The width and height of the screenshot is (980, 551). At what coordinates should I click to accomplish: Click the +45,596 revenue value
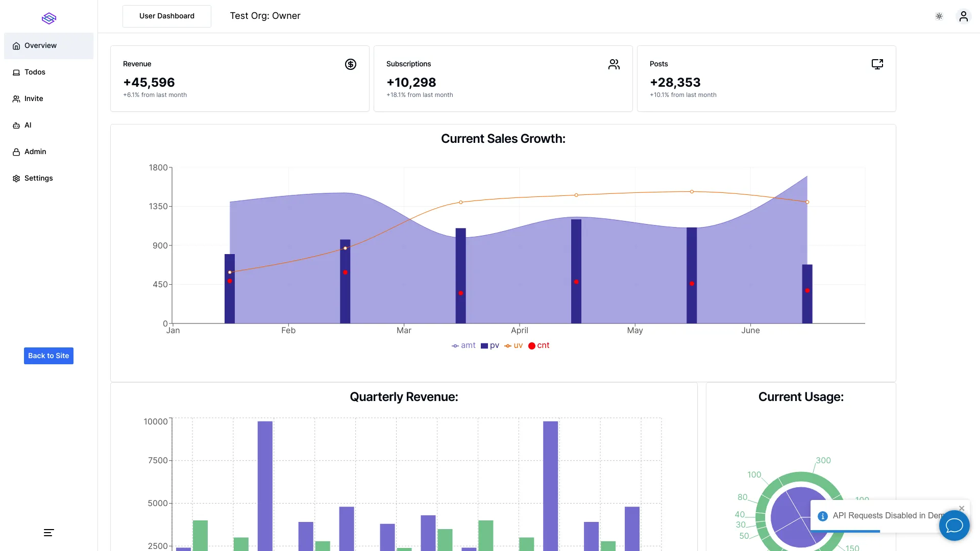(149, 83)
